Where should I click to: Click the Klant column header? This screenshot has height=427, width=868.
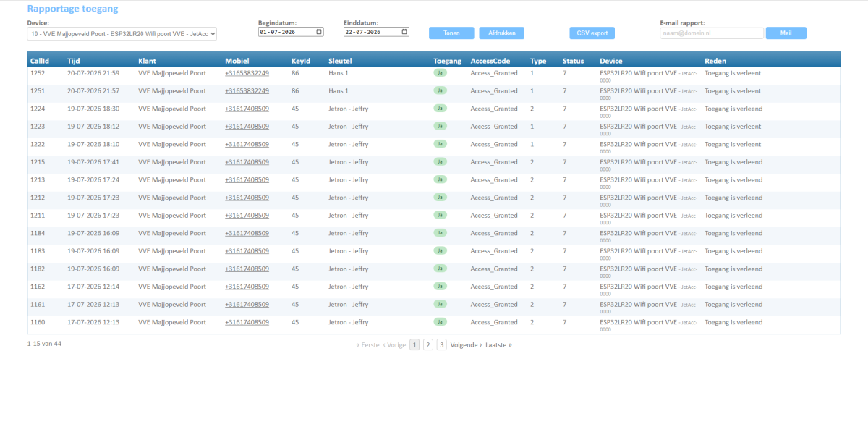tap(147, 61)
